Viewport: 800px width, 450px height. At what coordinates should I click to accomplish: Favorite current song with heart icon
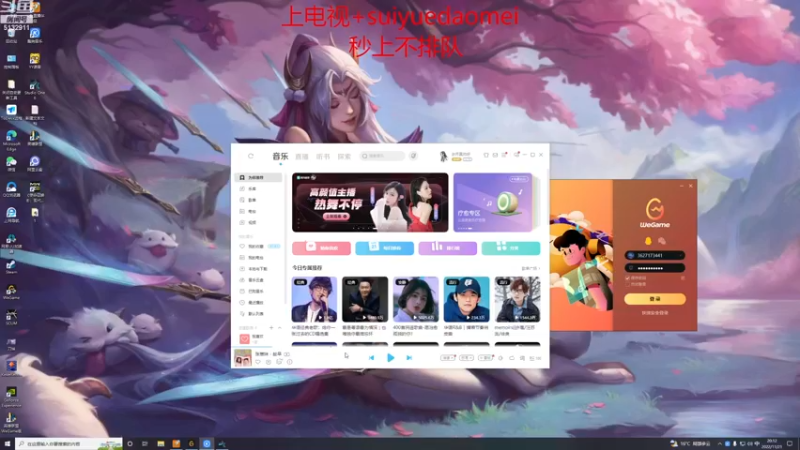coord(258,362)
